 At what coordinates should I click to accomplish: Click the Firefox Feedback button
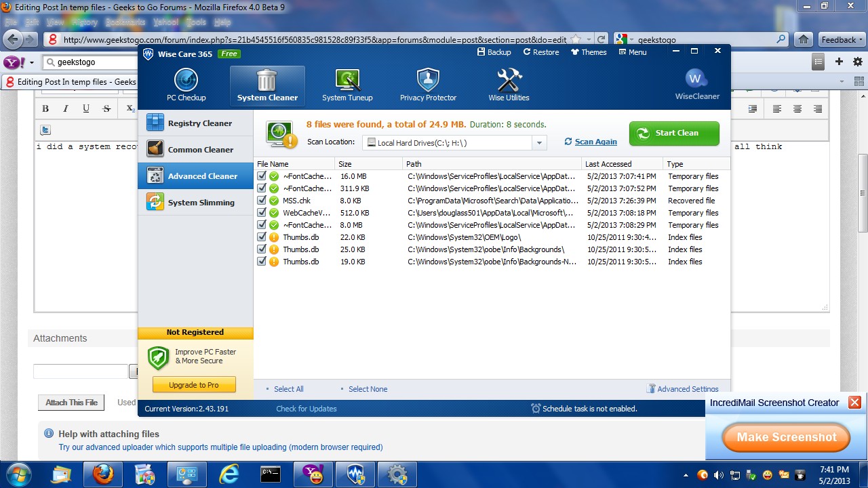point(842,39)
